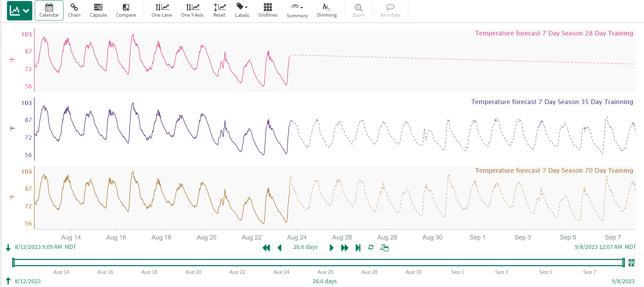This screenshot has height=287, width=644.
Task: Open the Labels dropdown menu
Action: (242, 11)
